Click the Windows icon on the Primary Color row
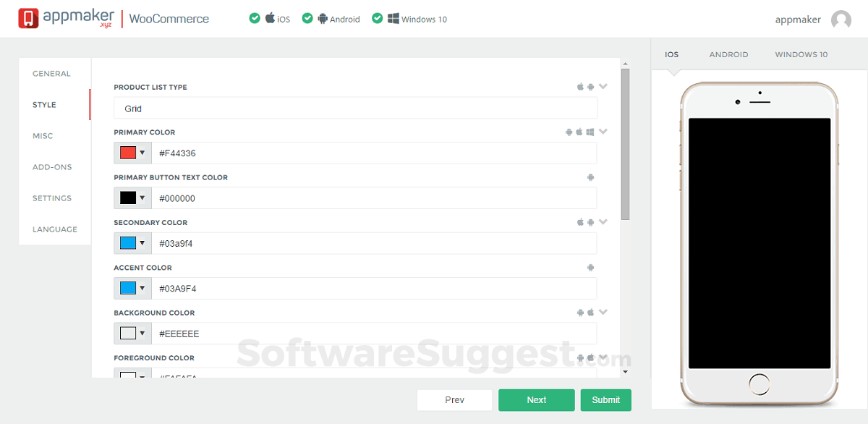 coord(590,132)
